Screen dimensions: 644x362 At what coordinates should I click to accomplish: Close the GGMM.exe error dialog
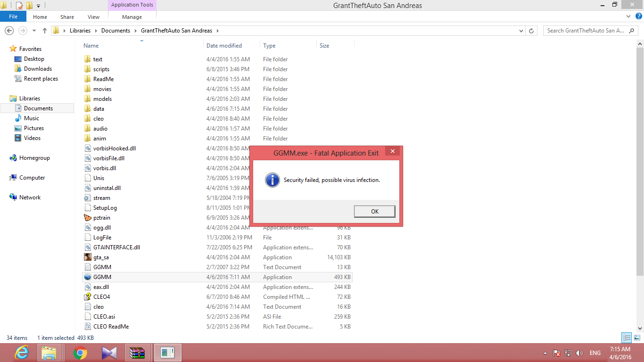[x=392, y=151]
